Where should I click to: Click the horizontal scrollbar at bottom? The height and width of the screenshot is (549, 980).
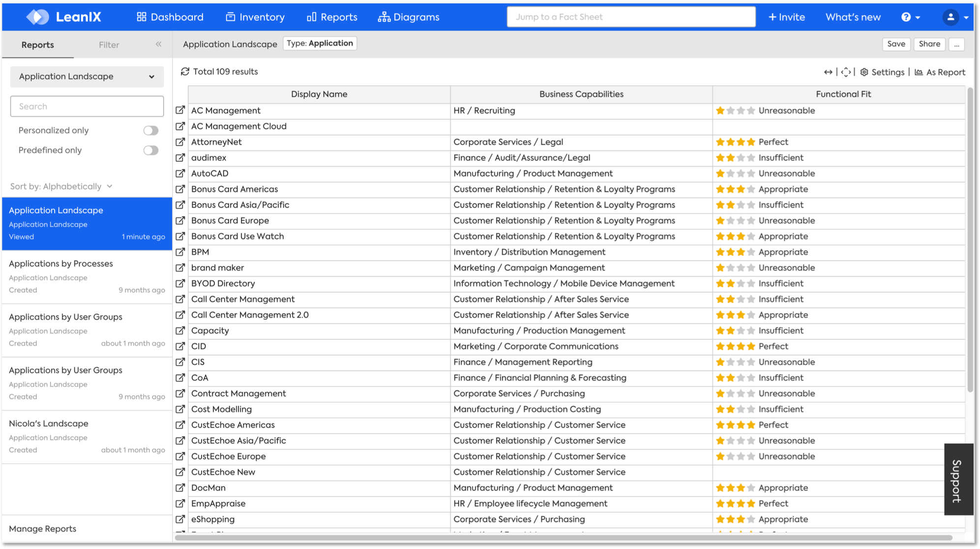pos(563,538)
